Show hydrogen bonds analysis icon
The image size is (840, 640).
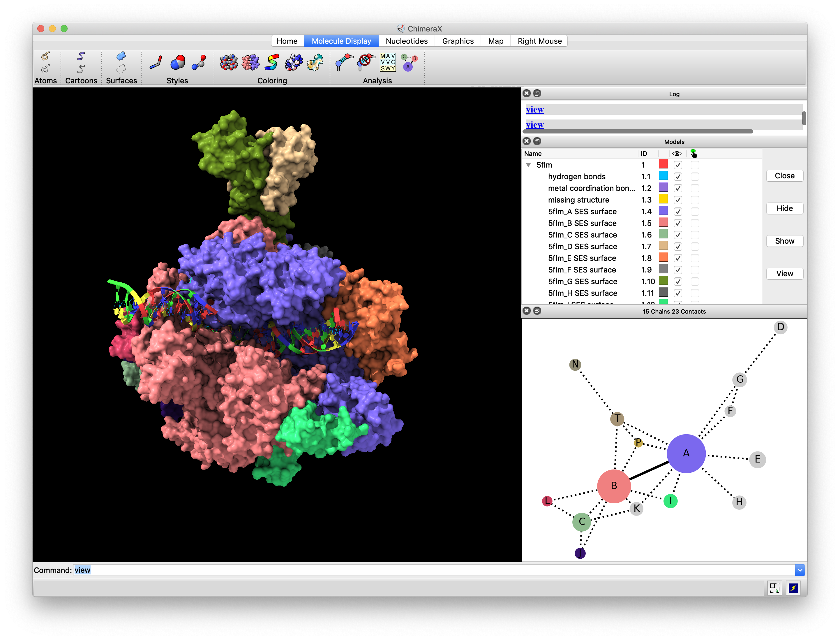point(344,62)
